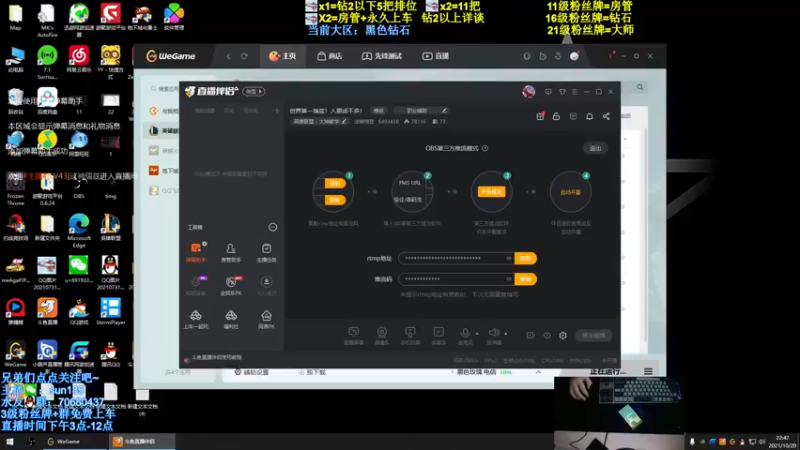Expand WeGame server selector chevron
This screenshot has width=800, height=450.
pos(538,372)
